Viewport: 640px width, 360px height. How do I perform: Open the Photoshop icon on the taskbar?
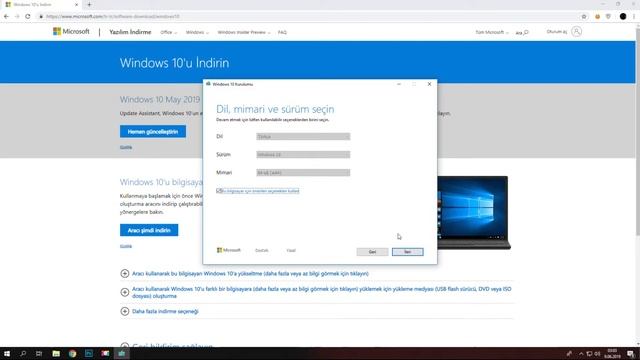[x=89, y=353]
